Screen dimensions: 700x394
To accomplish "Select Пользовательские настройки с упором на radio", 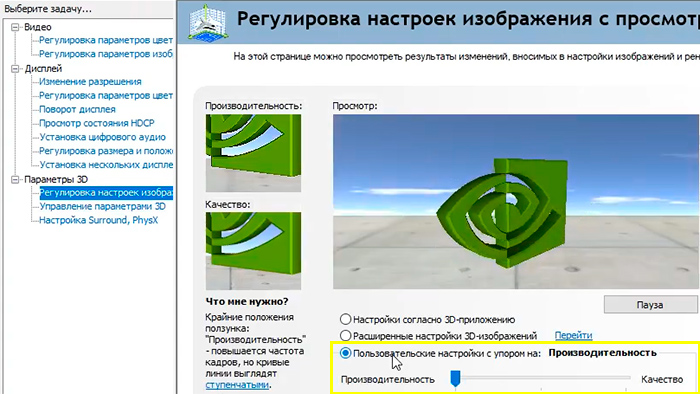I will pyautogui.click(x=346, y=353).
